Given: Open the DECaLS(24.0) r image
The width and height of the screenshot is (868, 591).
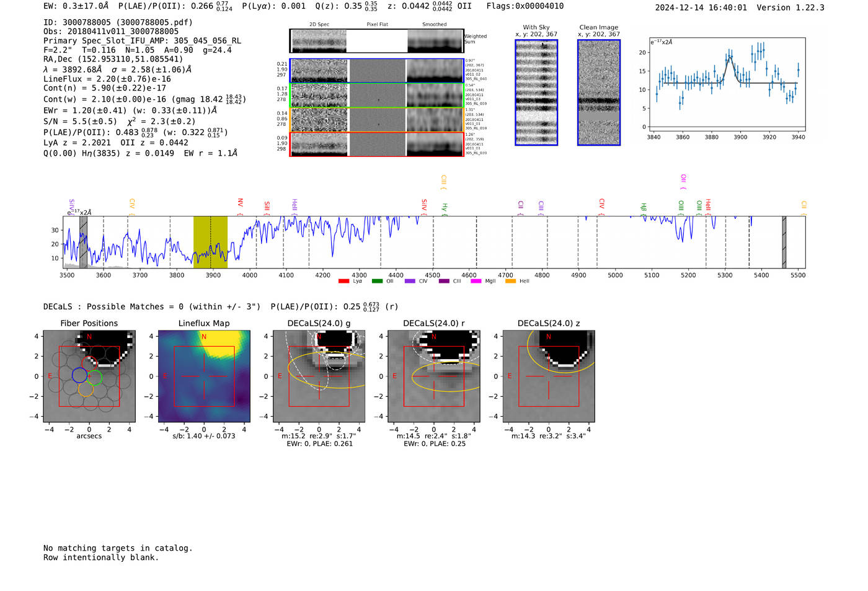Looking at the screenshot, I should tap(434, 376).
